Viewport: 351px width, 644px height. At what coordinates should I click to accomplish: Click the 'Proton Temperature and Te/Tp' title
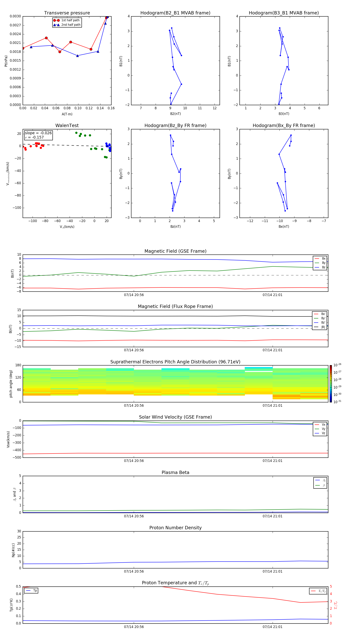click(175, 583)
